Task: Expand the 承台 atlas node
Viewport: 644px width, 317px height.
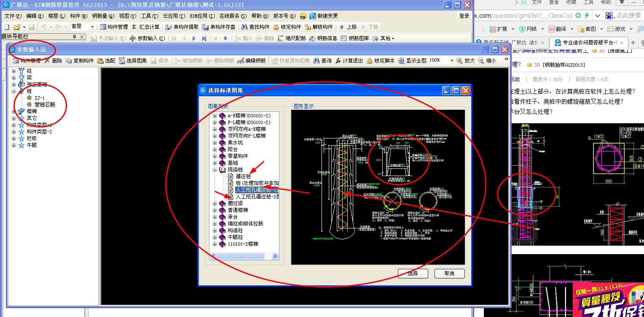Action: 215,217
